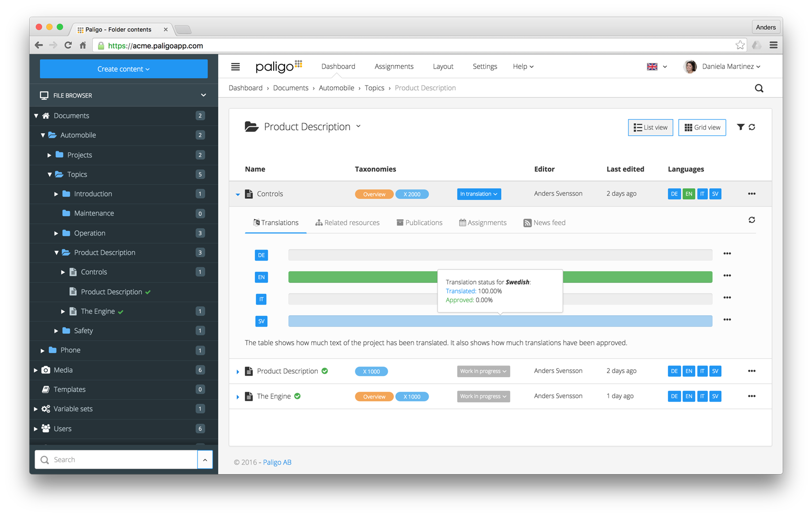Click the SV language badge in translations

click(261, 321)
